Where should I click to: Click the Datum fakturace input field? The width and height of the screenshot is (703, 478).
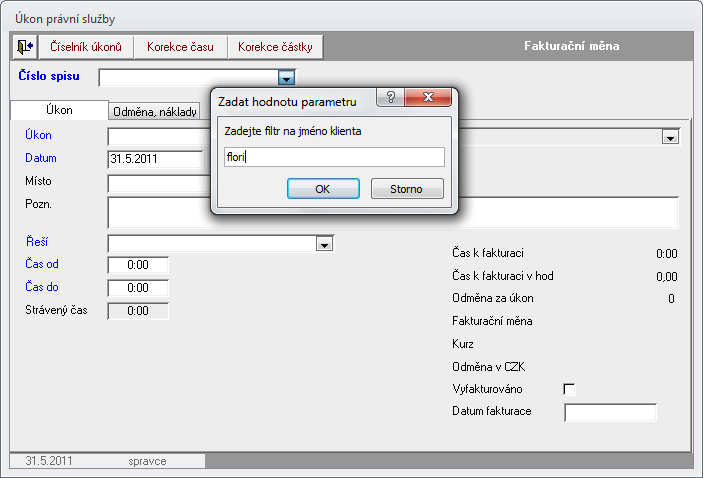[x=610, y=413]
